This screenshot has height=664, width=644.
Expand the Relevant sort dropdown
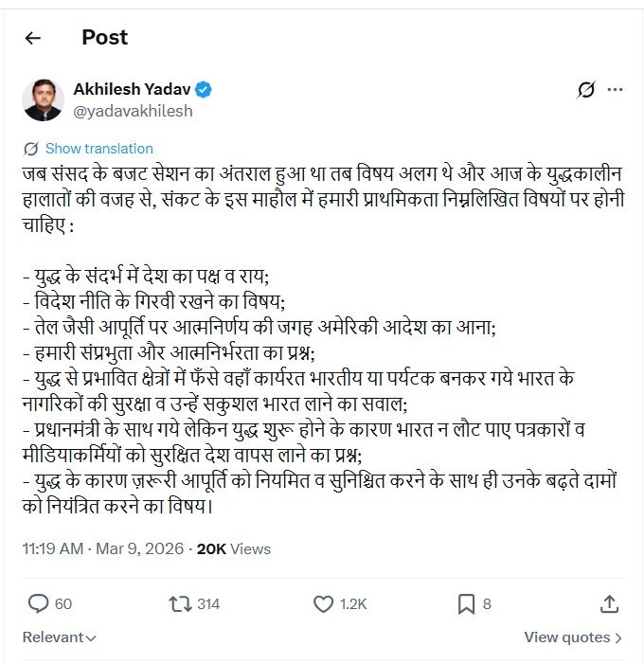60,637
